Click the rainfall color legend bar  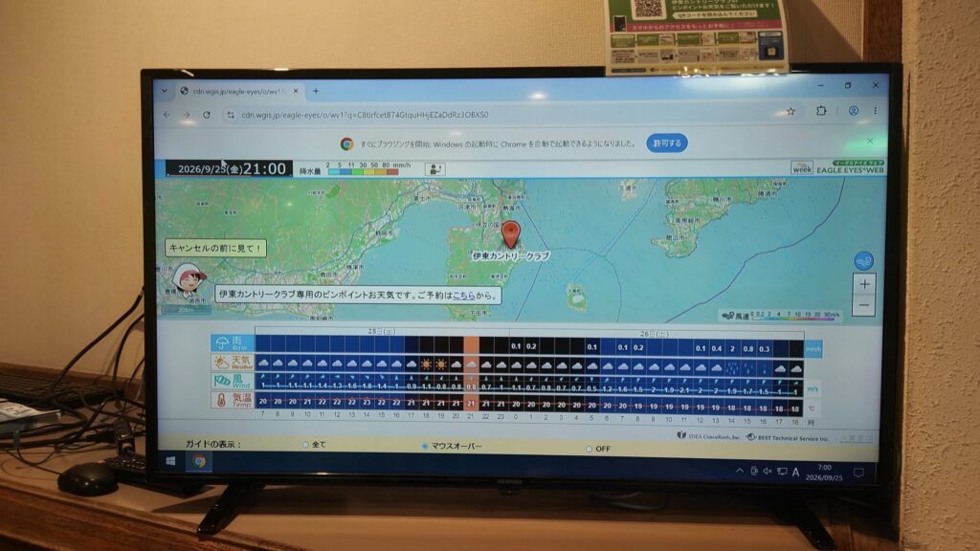(x=363, y=172)
